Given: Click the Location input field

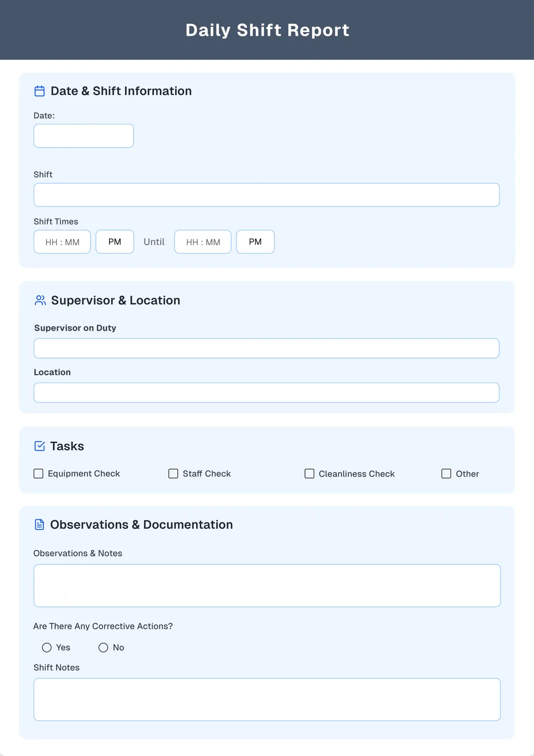Looking at the screenshot, I should coord(266,392).
